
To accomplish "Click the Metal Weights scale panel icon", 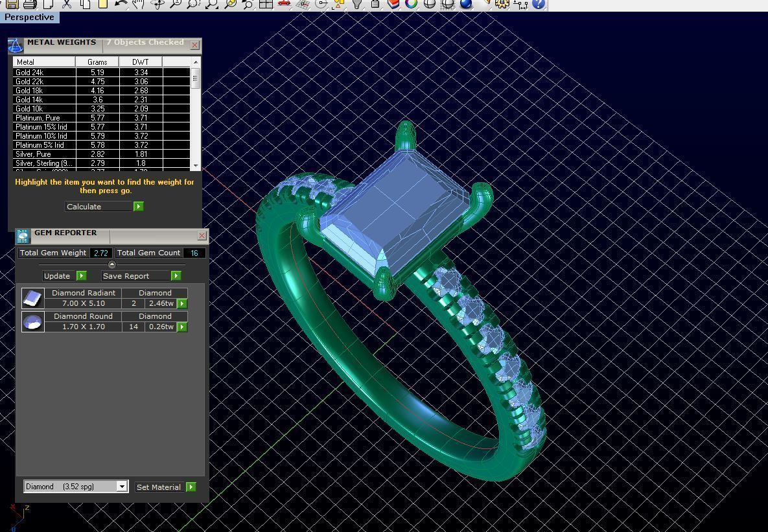I will pyautogui.click(x=16, y=46).
